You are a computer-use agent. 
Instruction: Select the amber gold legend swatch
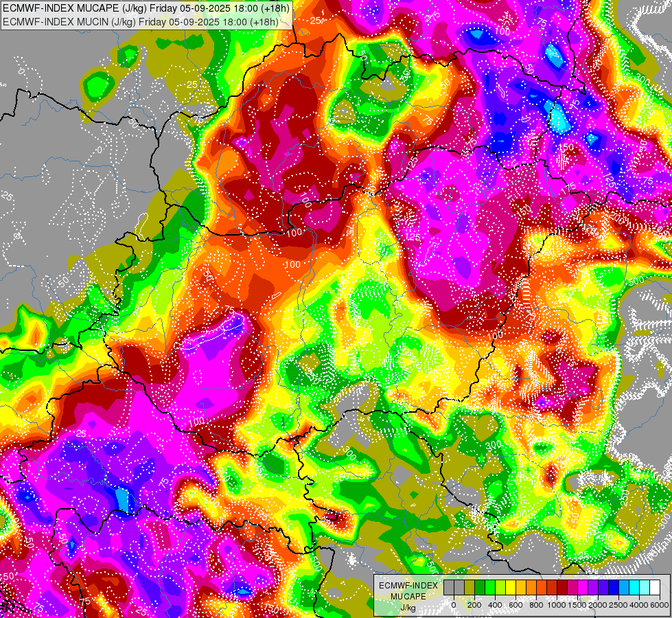tap(522, 587)
